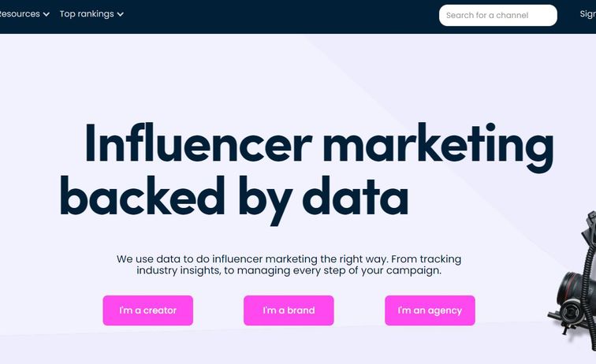Click the word "data" ending the headline
The image size is (596, 364).
356,197
